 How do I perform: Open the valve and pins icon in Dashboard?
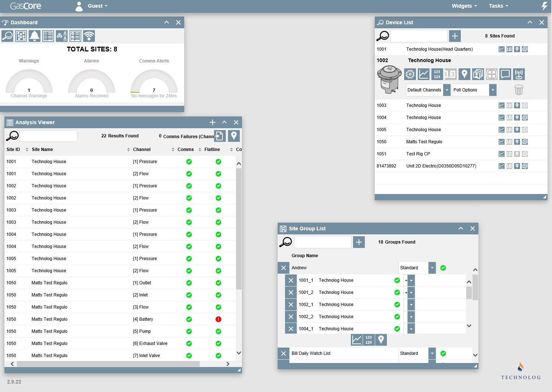(62, 36)
